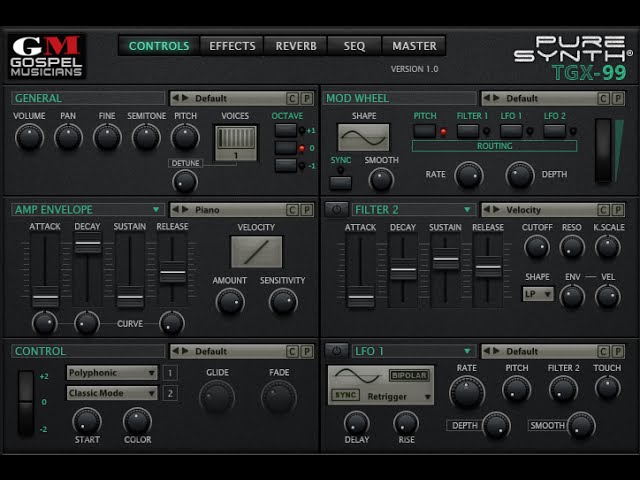Click the K.SCALE knob

pyautogui.click(x=608, y=247)
